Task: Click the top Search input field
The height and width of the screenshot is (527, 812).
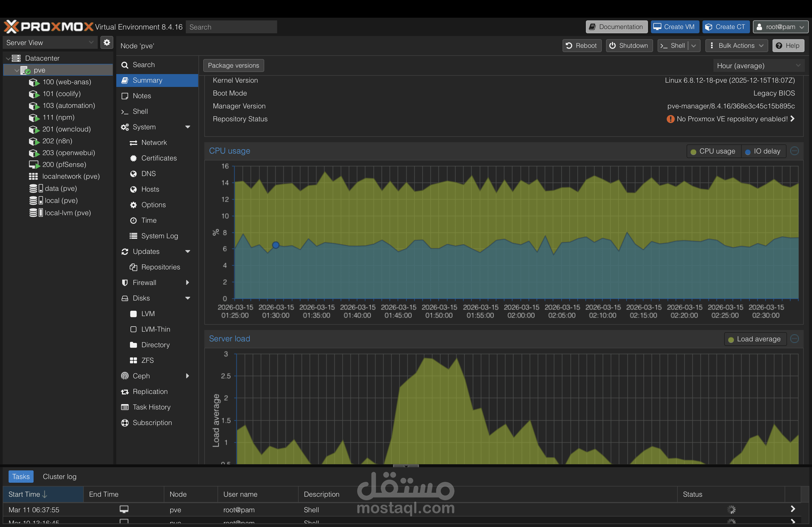Action: (231, 27)
